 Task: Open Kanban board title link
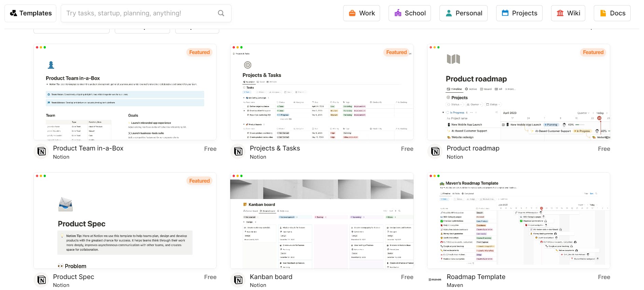click(x=271, y=277)
